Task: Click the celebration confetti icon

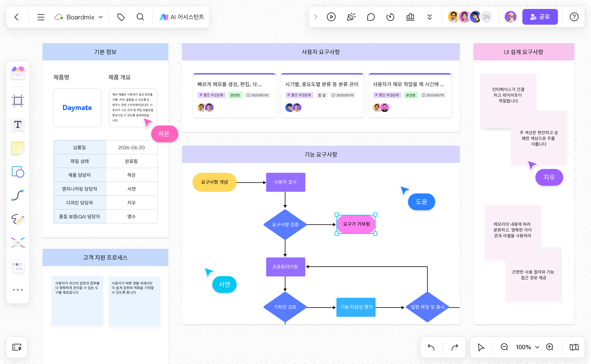Action: tap(351, 17)
